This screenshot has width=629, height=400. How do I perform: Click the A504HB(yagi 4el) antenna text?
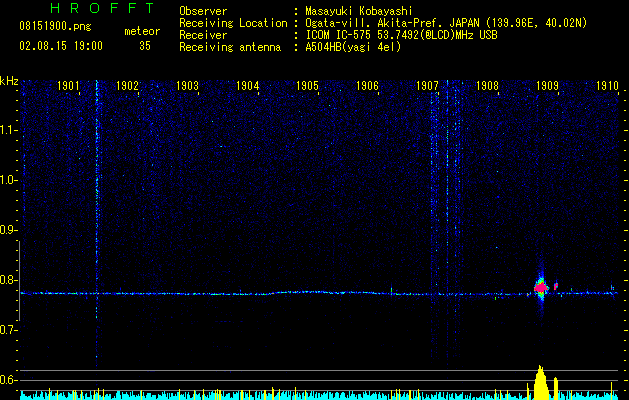(x=353, y=47)
